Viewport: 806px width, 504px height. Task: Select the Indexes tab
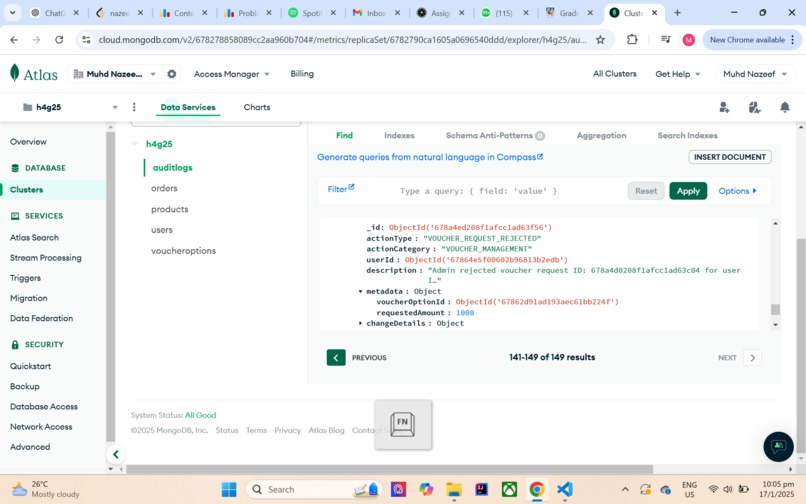click(x=399, y=135)
